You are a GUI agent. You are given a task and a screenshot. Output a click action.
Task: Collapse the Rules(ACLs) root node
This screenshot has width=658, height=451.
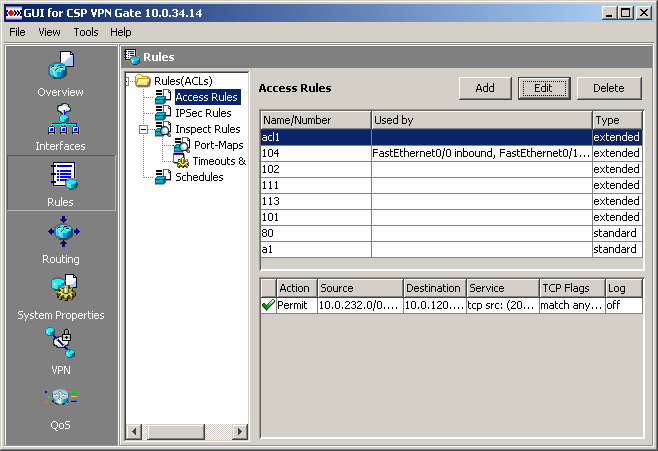coord(128,81)
